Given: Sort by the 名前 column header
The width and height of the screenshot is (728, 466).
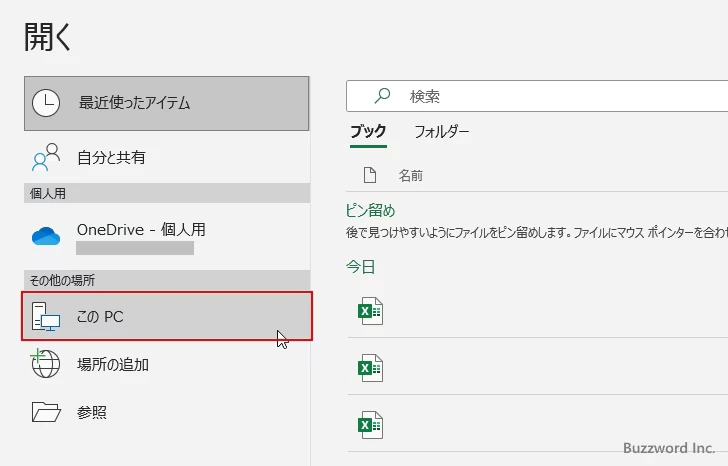Looking at the screenshot, I should (410, 175).
